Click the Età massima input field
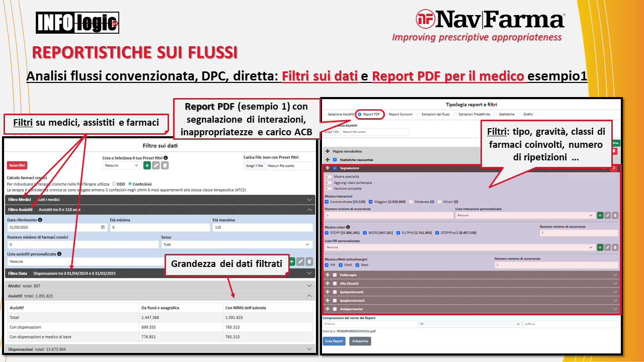This screenshot has height=362, width=644. pos(262,228)
